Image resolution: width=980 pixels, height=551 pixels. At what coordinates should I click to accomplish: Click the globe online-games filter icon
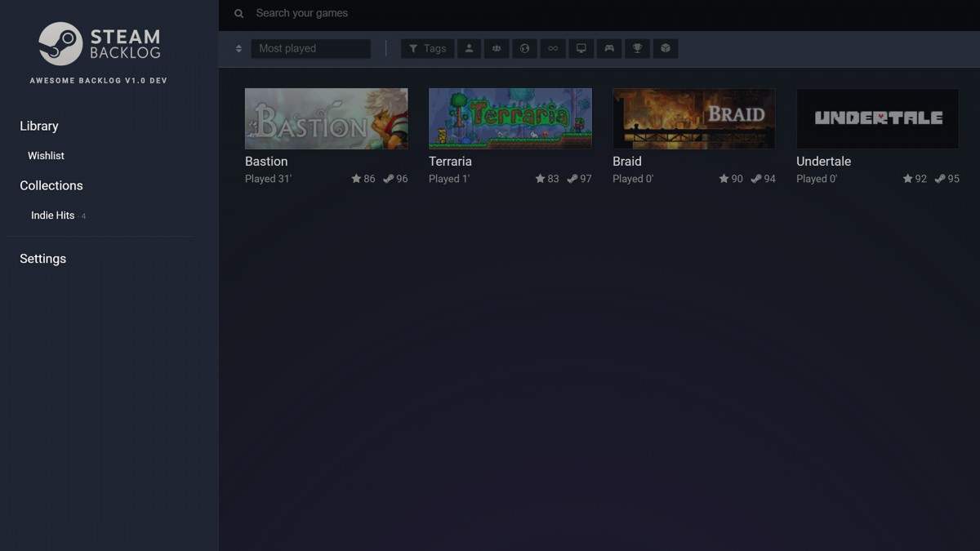[x=525, y=48]
